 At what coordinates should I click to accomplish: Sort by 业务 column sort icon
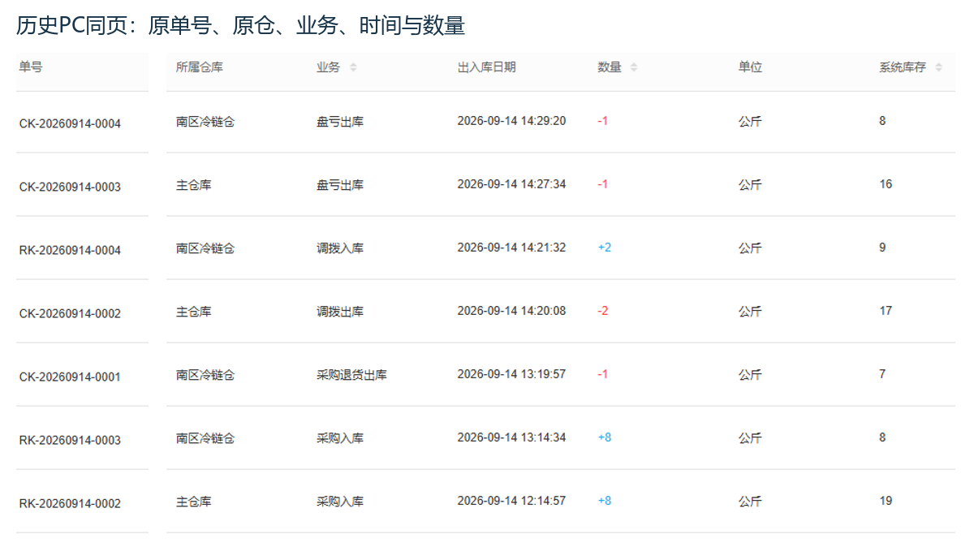(353, 67)
